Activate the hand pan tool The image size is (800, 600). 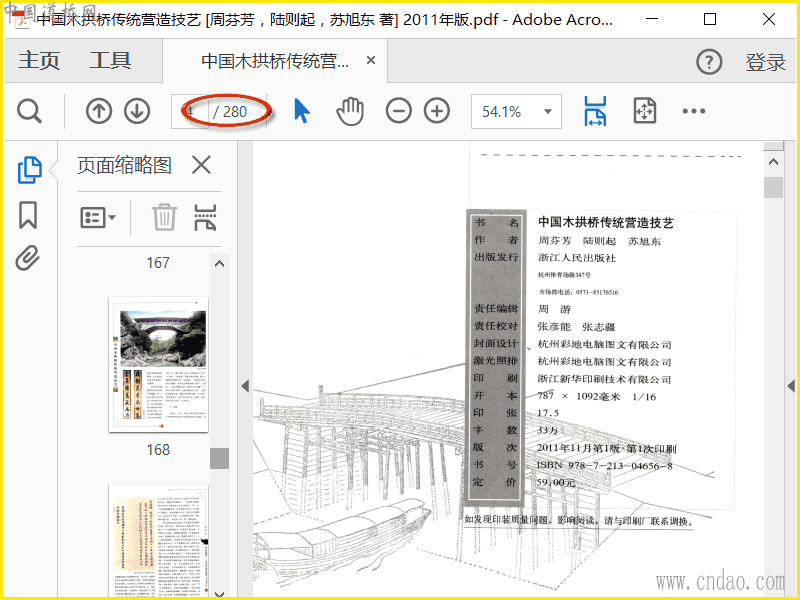(x=350, y=111)
